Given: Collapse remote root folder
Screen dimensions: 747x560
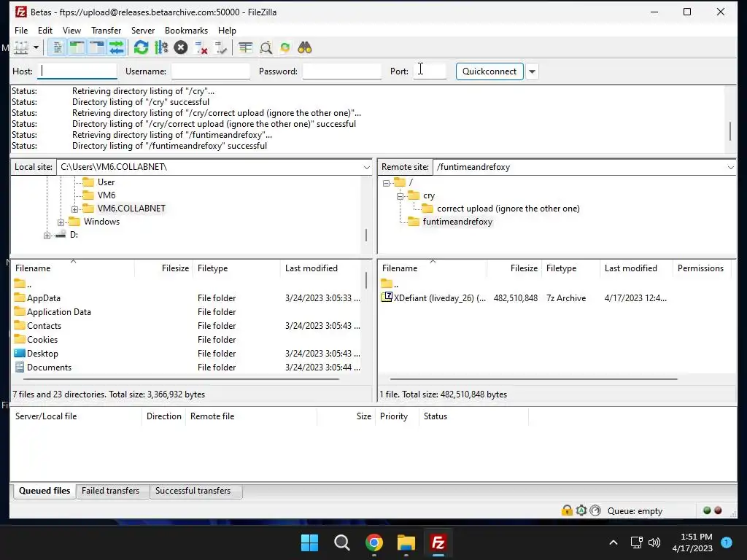Looking at the screenshot, I should pyautogui.click(x=386, y=183).
